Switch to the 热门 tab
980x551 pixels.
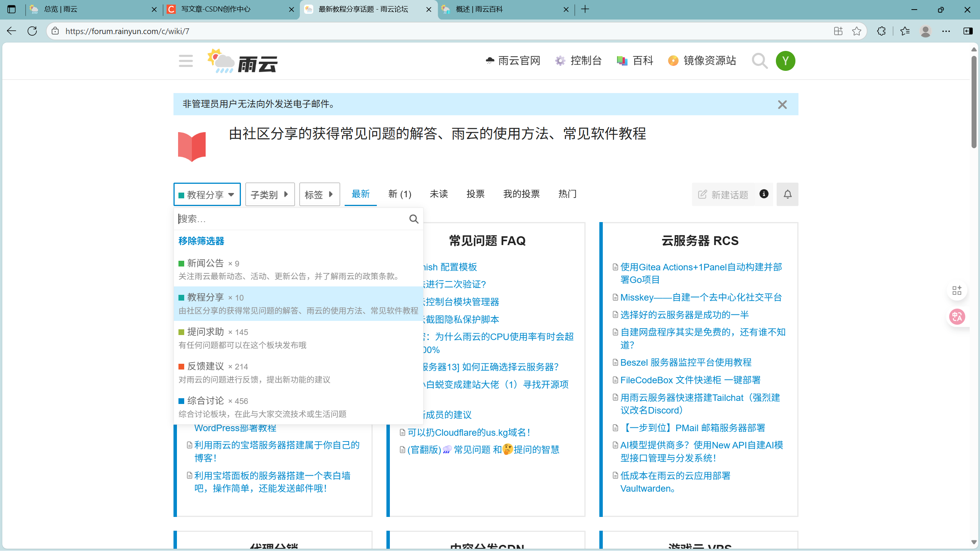pyautogui.click(x=567, y=194)
